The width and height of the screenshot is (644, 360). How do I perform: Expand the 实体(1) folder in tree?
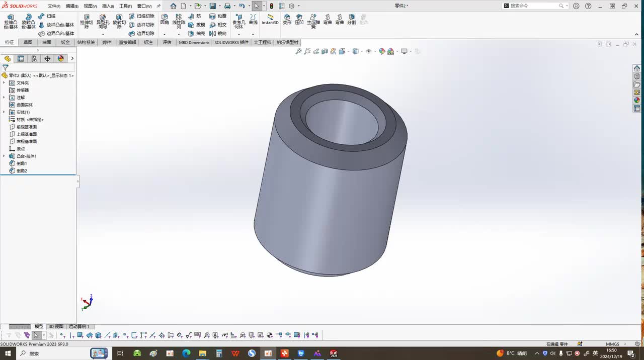click(x=5, y=112)
